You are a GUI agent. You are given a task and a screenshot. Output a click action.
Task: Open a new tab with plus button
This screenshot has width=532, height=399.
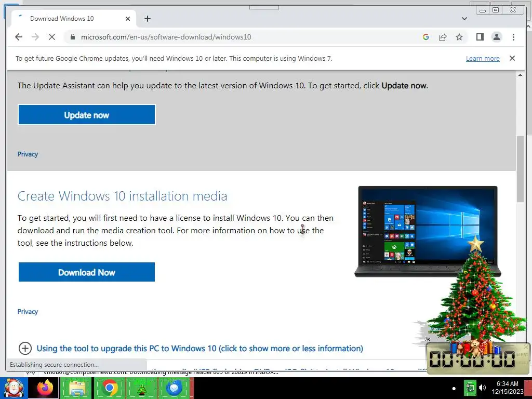click(147, 19)
